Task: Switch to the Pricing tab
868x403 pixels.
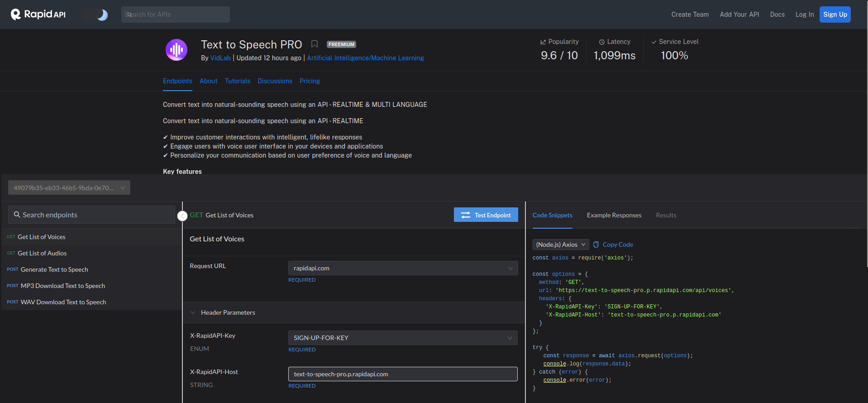Action: (310, 81)
